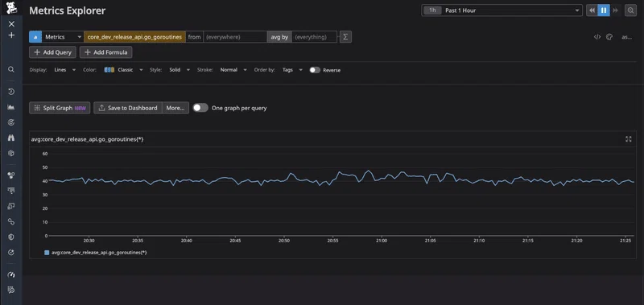Viewport: 644px width, 305px height.
Task: Open the code view '</>' icon
Action: pos(597,37)
